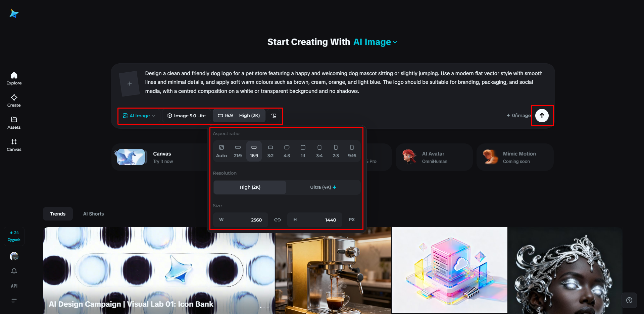Open the notifications bell icon
644x314 pixels.
[x=14, y=271]
